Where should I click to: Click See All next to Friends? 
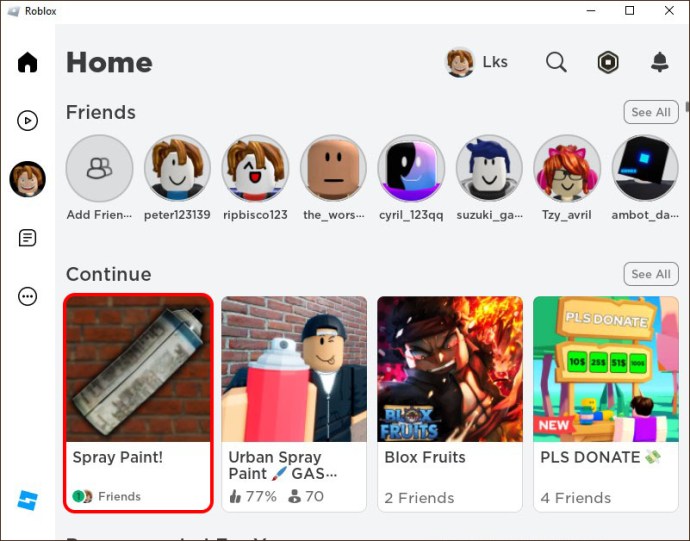coord(651,112)
